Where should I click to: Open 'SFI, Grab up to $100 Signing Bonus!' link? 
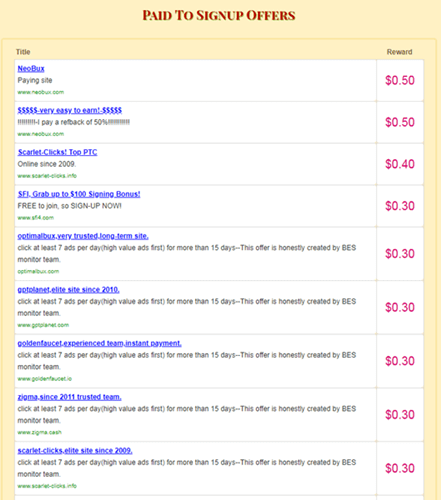(79, 194)
